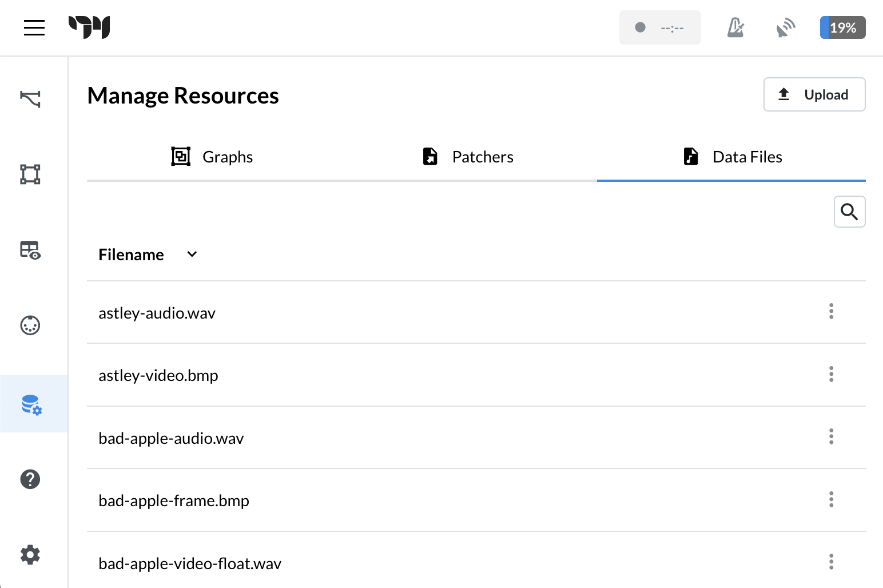Select the bad-apple-frame.bmp file name
883x588 pixels.
(x=174, y=500)
